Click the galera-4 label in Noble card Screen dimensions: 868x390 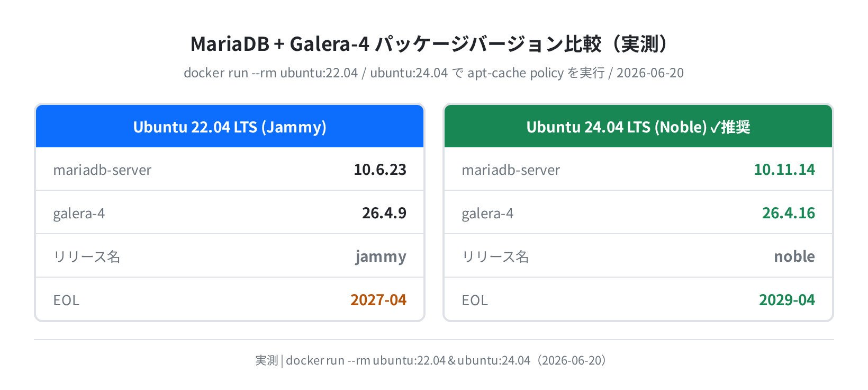487,214
